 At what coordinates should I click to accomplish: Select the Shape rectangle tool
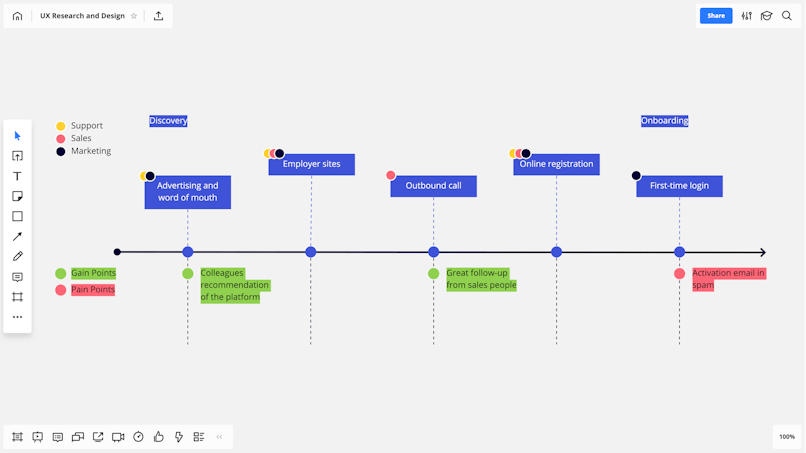tap(17, 216)
